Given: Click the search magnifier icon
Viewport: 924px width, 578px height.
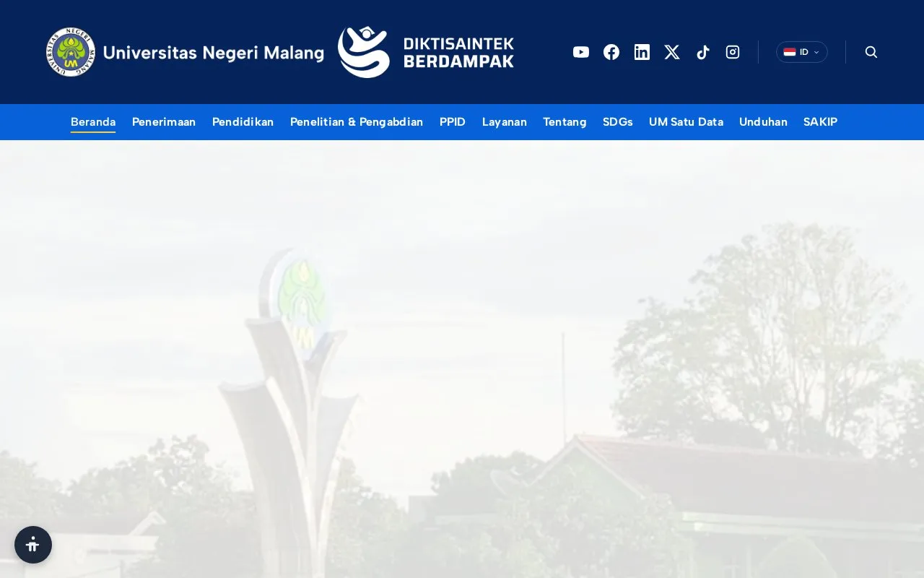Looking at the screenshot, I should pos(871,52).
